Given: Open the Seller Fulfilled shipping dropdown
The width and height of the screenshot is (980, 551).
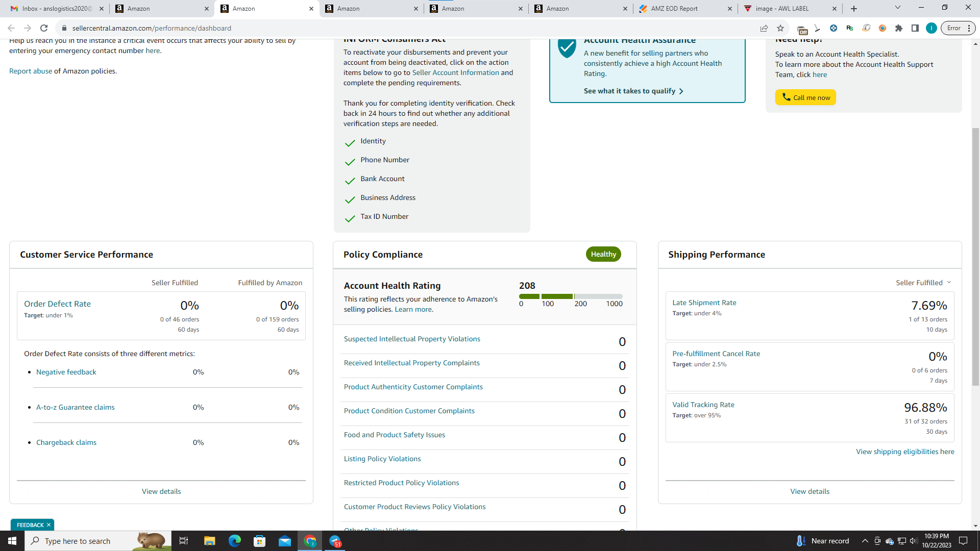Looking at the screenshot, I should click(923, 283).
